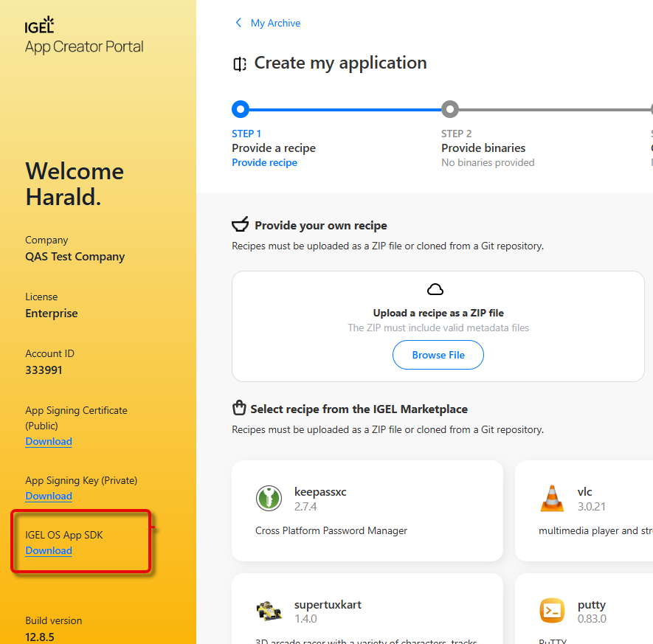The height and width of the screenshot is (644, 653).
Task: Click the Provide recipe link under Step 1
Action: tap(265, 162)
